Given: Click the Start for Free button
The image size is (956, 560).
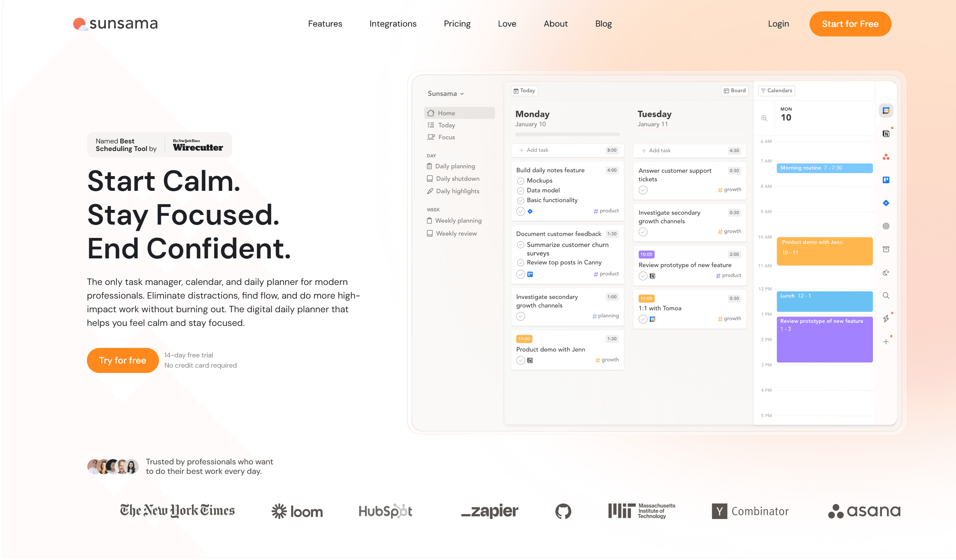Looking at the screenshot, I should [x=850, y=24].
